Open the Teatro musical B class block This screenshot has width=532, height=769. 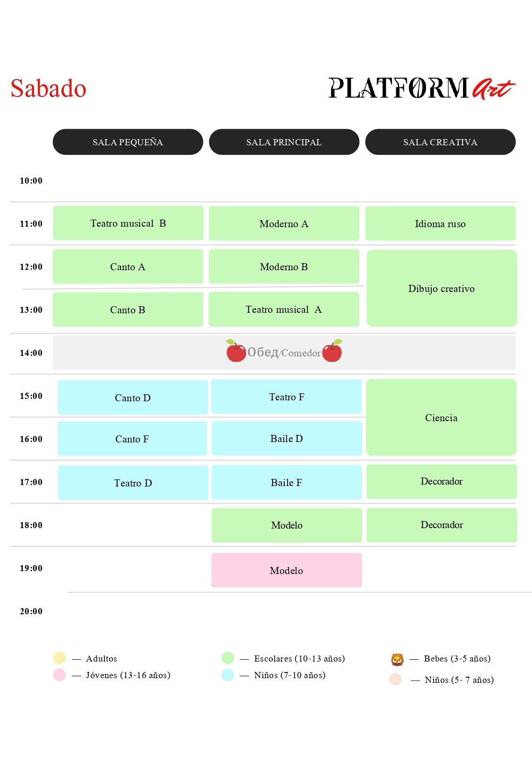[128, 223]
